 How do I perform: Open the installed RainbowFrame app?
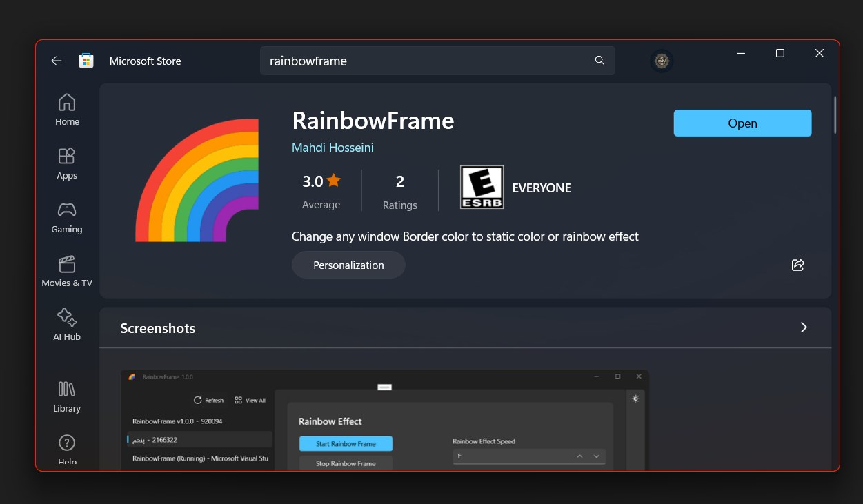[742, 123]
